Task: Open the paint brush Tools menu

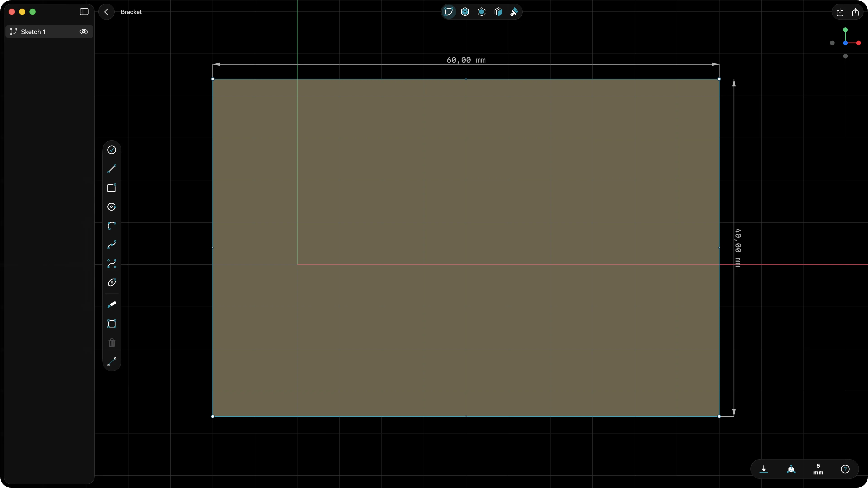Action: point(514,12)
